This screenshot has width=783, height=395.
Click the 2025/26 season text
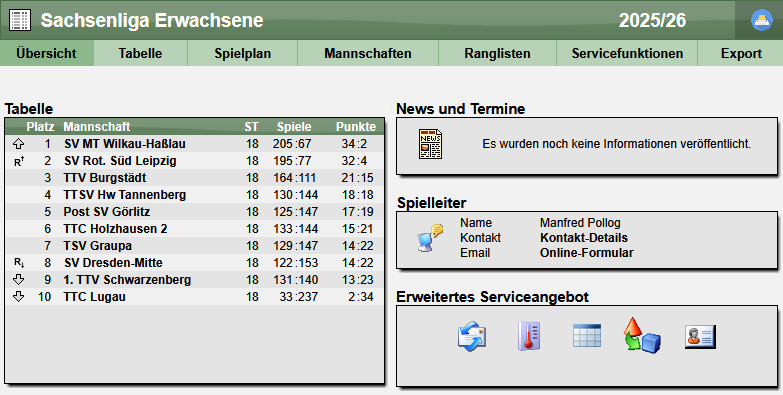click(652, 20)
